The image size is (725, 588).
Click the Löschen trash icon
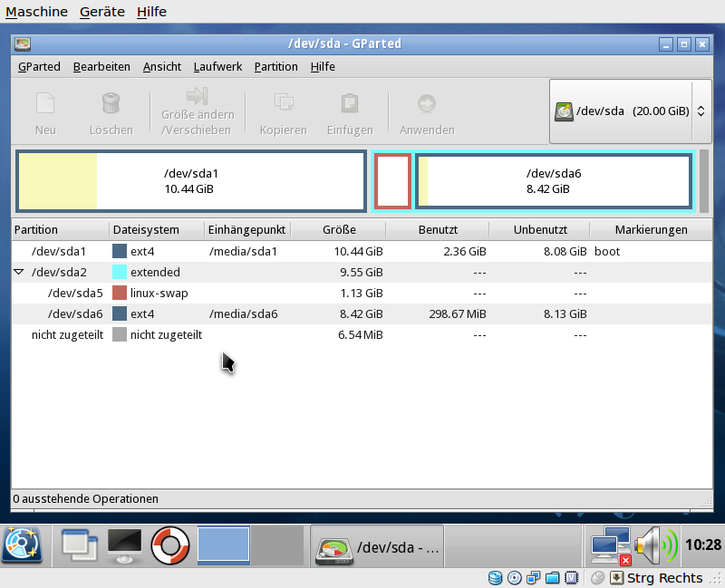click(x=111, y=103)
